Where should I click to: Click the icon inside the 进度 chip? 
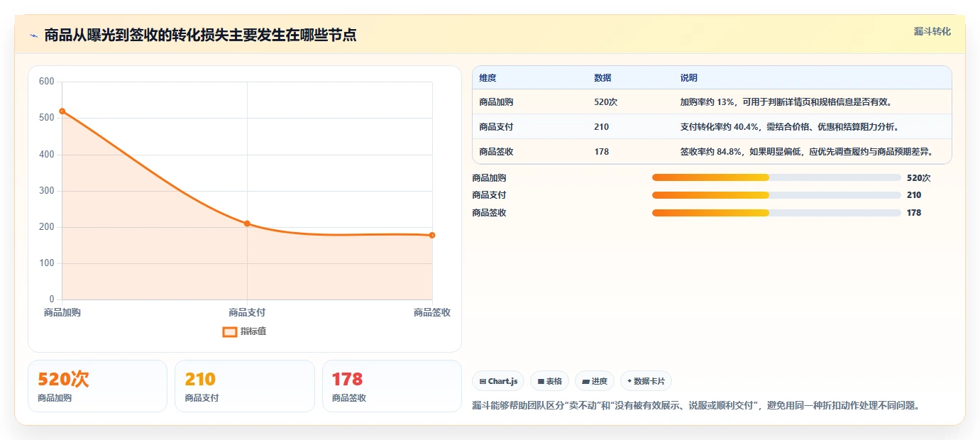point(585,382)
